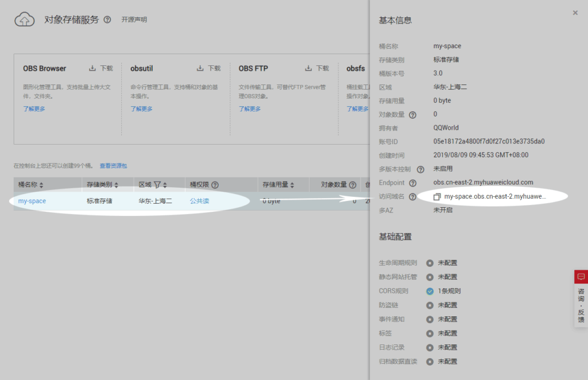Image resolution: width=588 pixels, height=380 pixels.
Task: Click 了解更多 under OBS Browser
Action: [x=34, y=108]
